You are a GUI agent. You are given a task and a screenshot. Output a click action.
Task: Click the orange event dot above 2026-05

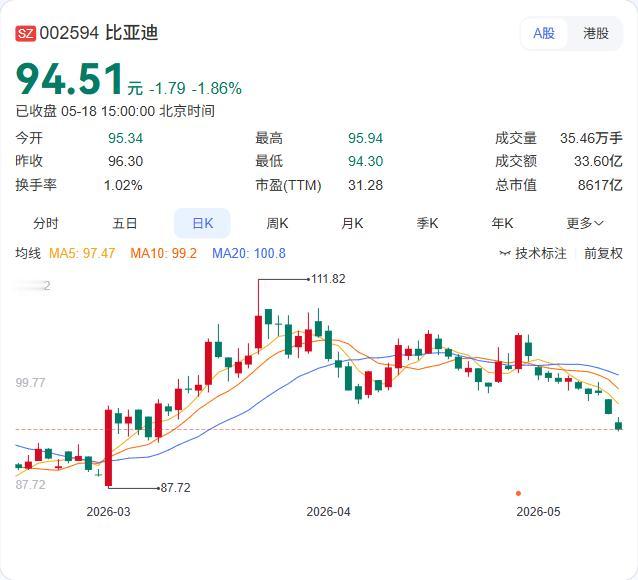pyautogui.click(x=518, y=493)
